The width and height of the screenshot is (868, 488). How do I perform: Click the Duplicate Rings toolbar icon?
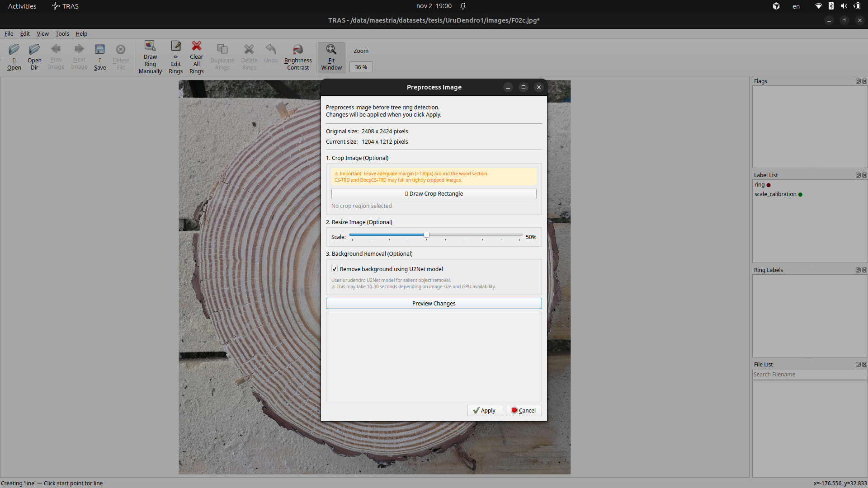(x=222, y=57)
